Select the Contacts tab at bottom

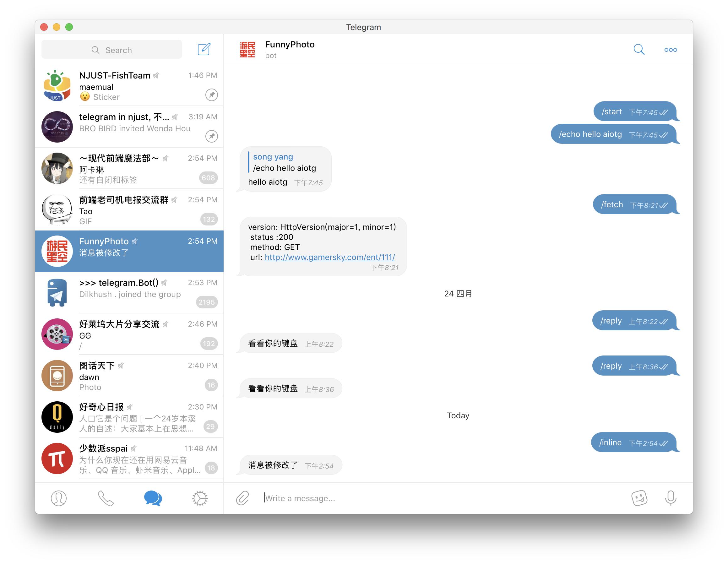(59, 497)
